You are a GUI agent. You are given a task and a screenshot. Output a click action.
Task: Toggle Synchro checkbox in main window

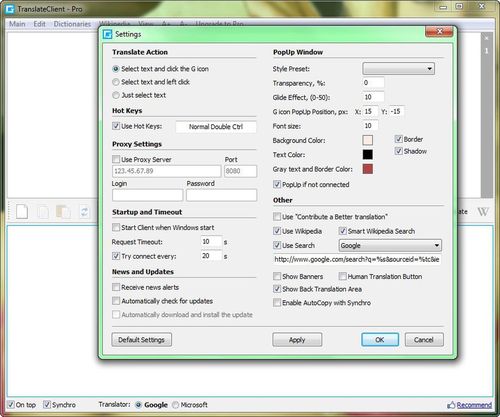(47, 405)
